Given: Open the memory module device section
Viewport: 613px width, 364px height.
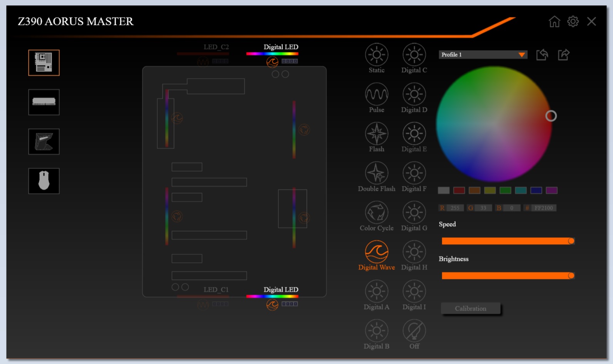Looking at the screenshot, I should pyautogui.click(x=44, y=102).
